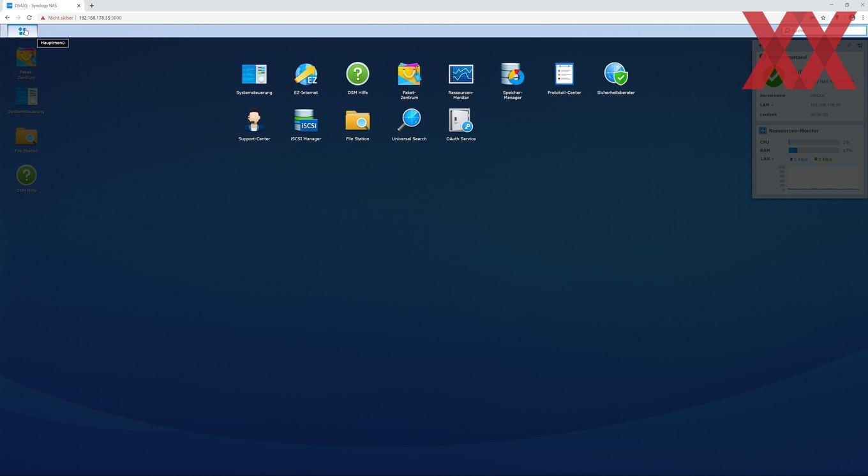Open Universal Search app icon

[x=409, y=124]
